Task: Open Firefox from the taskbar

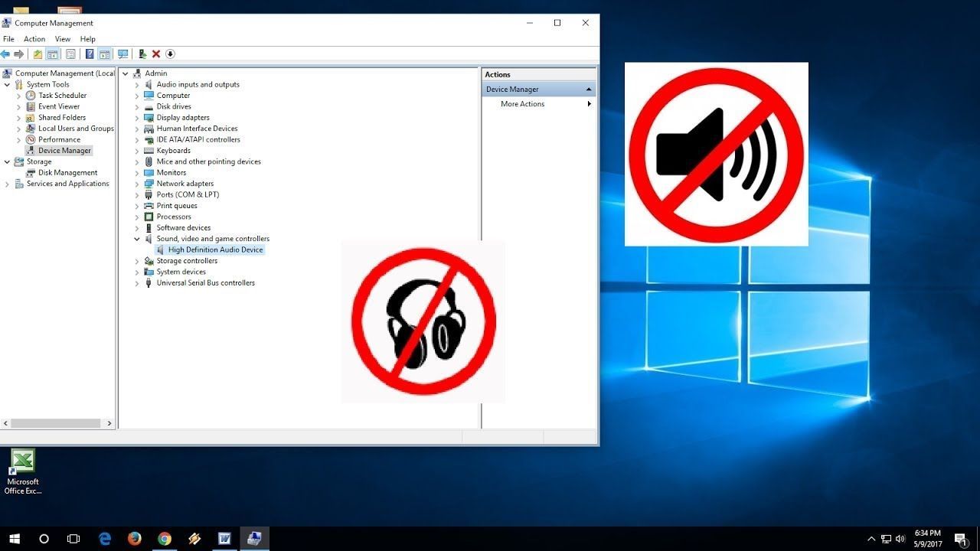Action: click(135, 539)
